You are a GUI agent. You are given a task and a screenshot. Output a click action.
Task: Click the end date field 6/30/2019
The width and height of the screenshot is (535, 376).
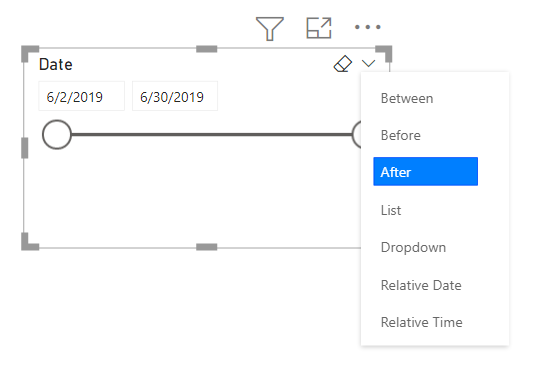pyautogui.click(x=175, y=96)
